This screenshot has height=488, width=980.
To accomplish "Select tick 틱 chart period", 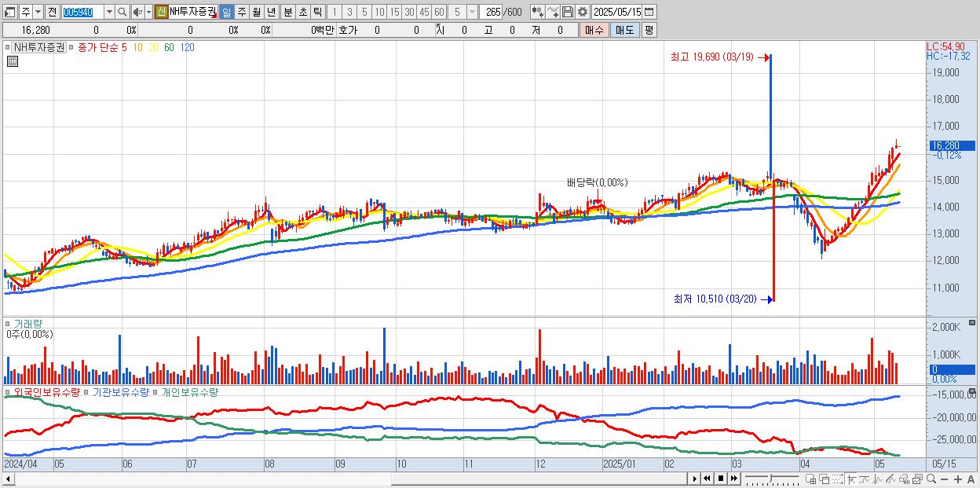I will coord(317,12).
